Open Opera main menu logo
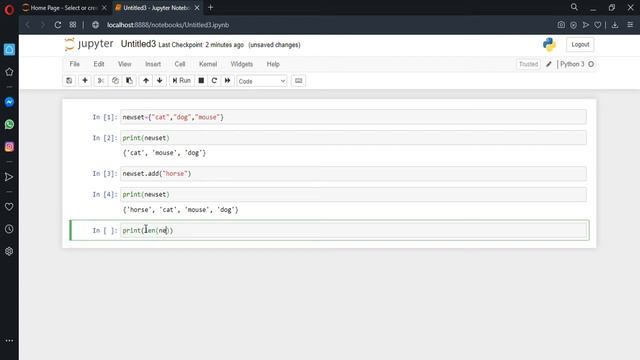 [x=9, y=9]
